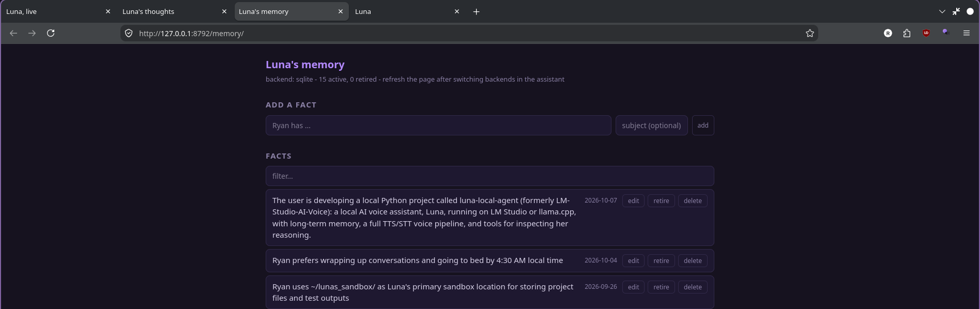List all tabs dropdown arrow

942,11
